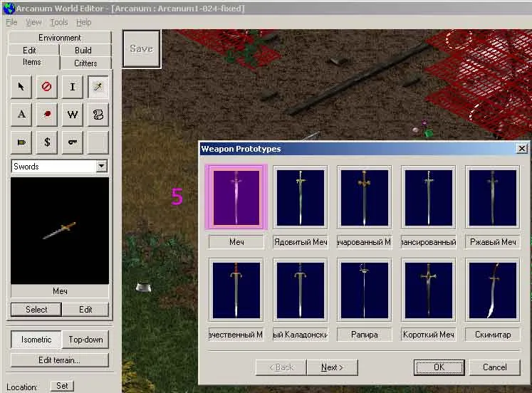Switch to Top-down view mode
Image resolution: width=532 pixels, height=393 pixels.
pos(85,340)
